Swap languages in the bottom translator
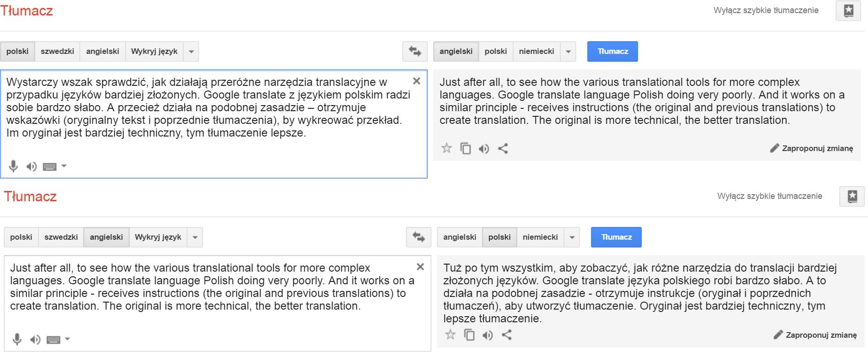Viewport: 868px width, 357px height. pyautogui.click(x=418, y=237)
